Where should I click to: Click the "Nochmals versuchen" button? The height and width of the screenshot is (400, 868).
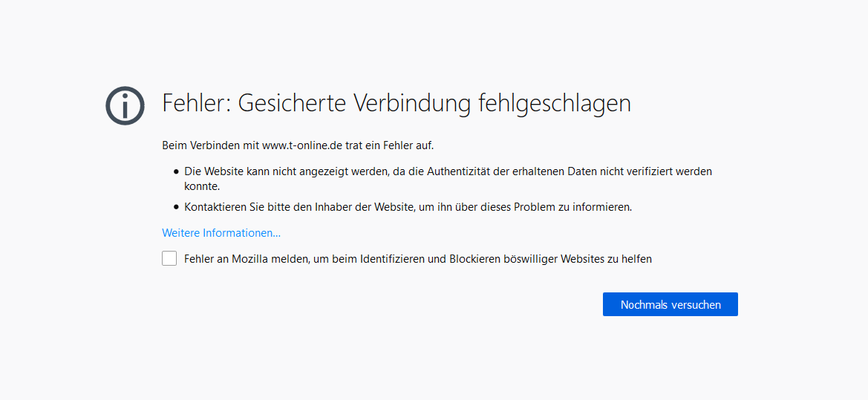[x=670, y=304]
